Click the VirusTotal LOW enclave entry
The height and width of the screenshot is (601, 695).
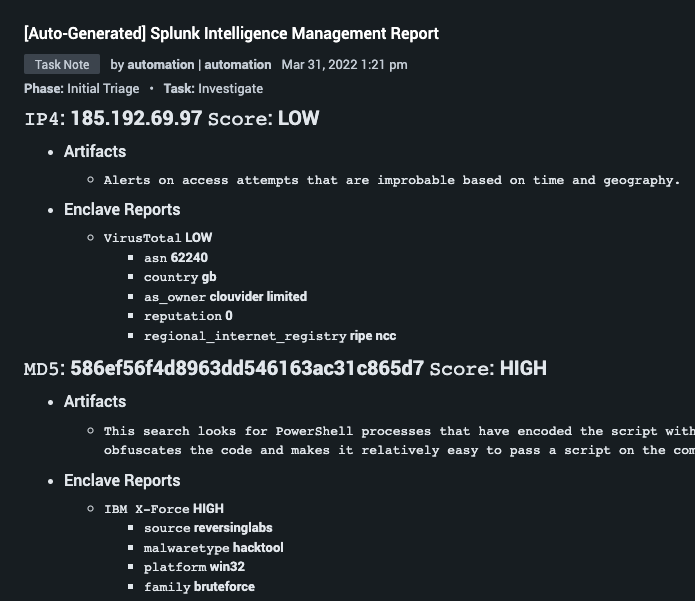click(x=158, y=238)
